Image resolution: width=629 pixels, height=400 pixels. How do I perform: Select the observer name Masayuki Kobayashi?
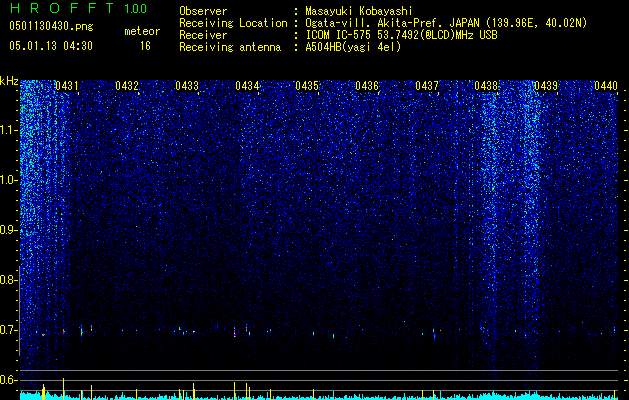click(359, 11)
